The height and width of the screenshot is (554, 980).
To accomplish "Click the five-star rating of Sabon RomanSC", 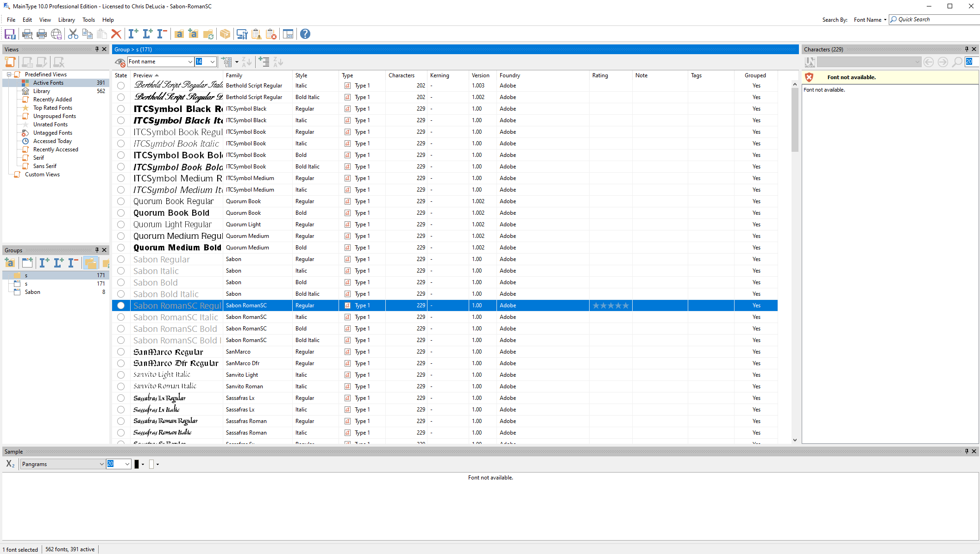I will 610,305.
